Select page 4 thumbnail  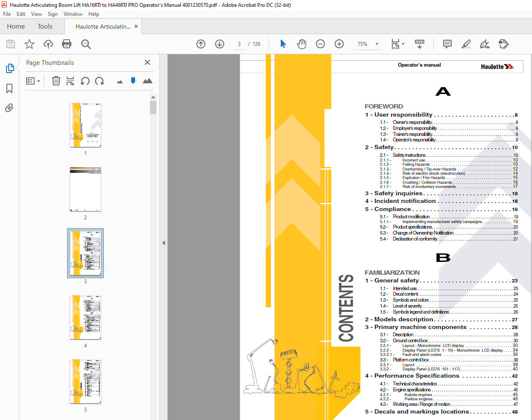[x=85, y=317]
